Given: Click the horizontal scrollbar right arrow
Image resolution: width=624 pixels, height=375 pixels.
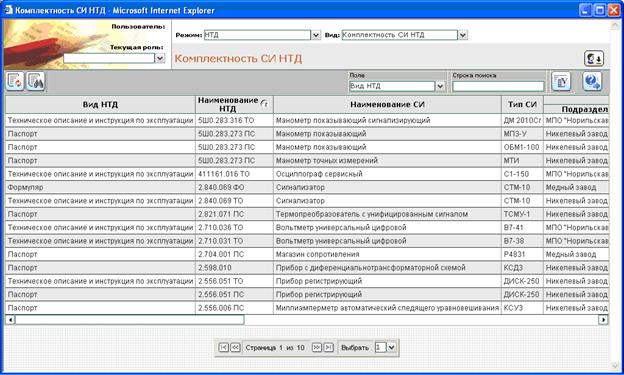Looking at the screenshot, I should click(x=603, y=320).
